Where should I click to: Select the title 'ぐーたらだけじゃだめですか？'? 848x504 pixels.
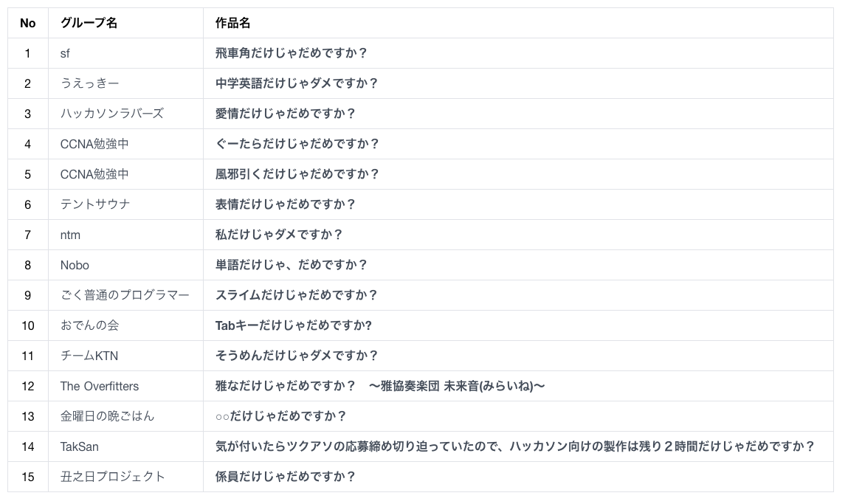[297, 144]
